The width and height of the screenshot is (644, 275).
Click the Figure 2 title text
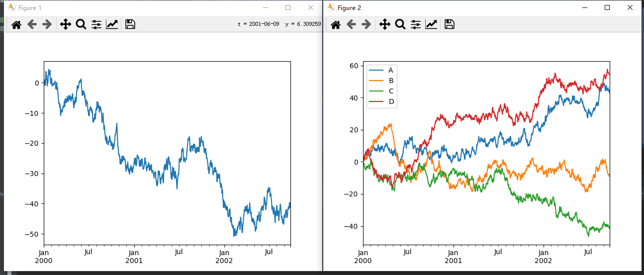pos(349,7)
